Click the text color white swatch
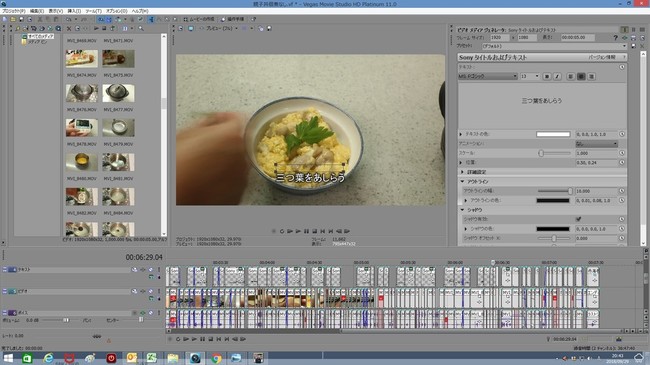 pyautogui.click(x=553, y=134)
